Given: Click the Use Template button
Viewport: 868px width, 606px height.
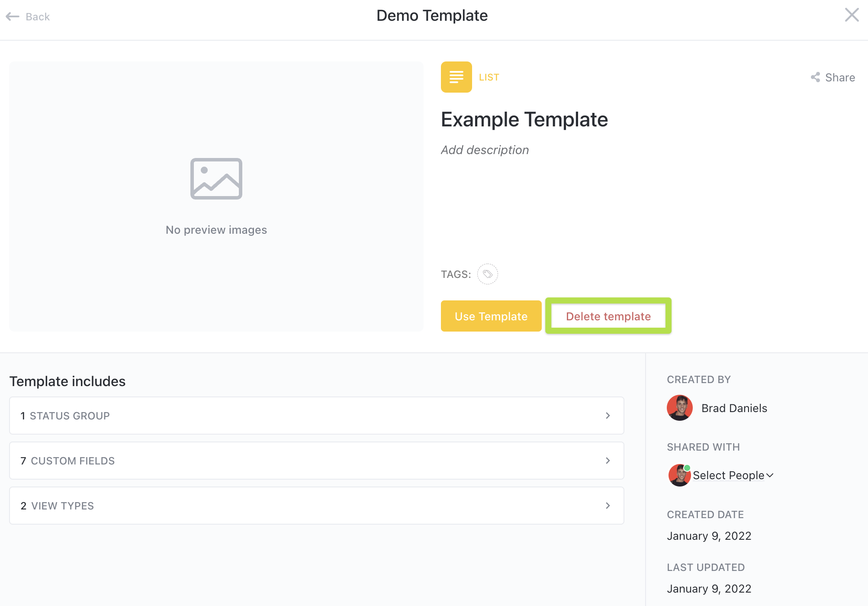Looking at the screenshot, I should tap(491, 316).
